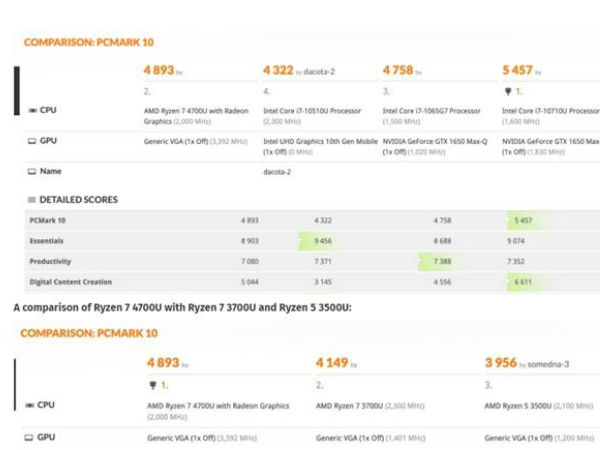
Task: Click the CPU chip icon in top table
Action: tap(32, 111)
